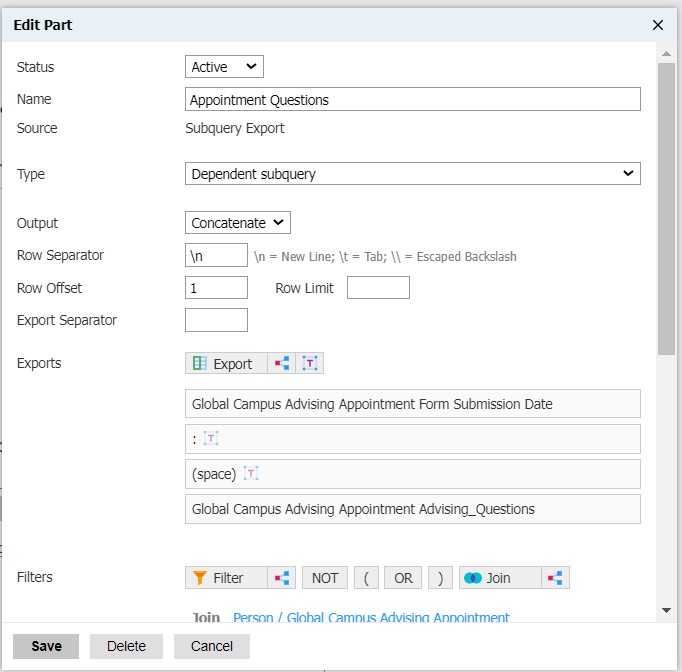Open the Output dropdown showing Concatenate
Viewport: 682px width, 672px height.
238,223
